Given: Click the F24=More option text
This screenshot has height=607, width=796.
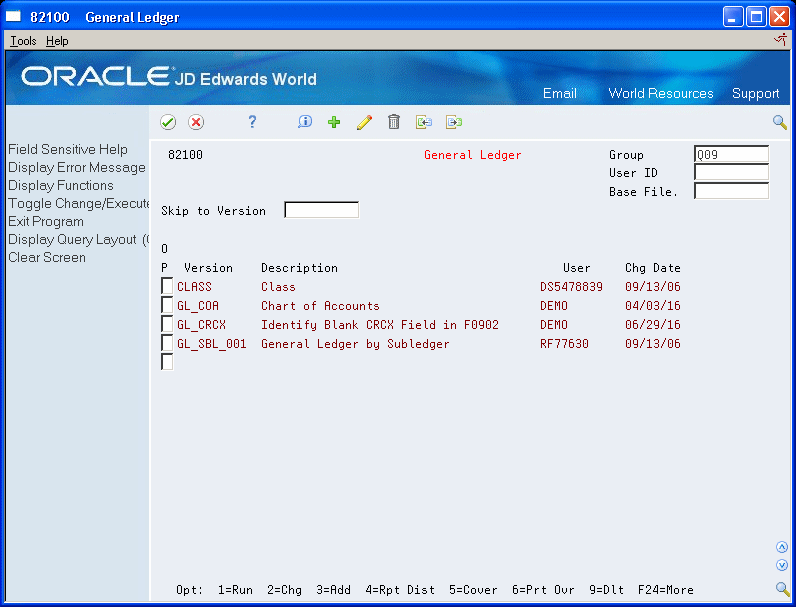Looking at the screenshot, I should [x=666, y=590].
